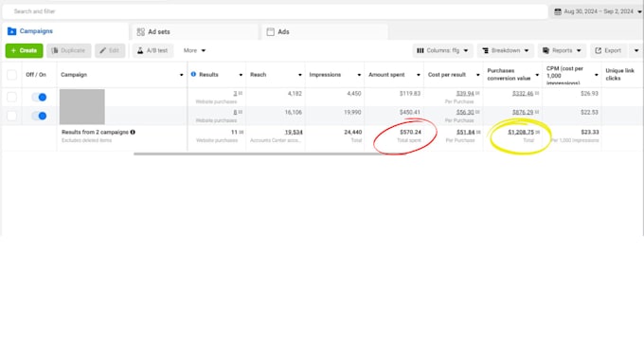Click the Columns bars icon

coord(420,50)
